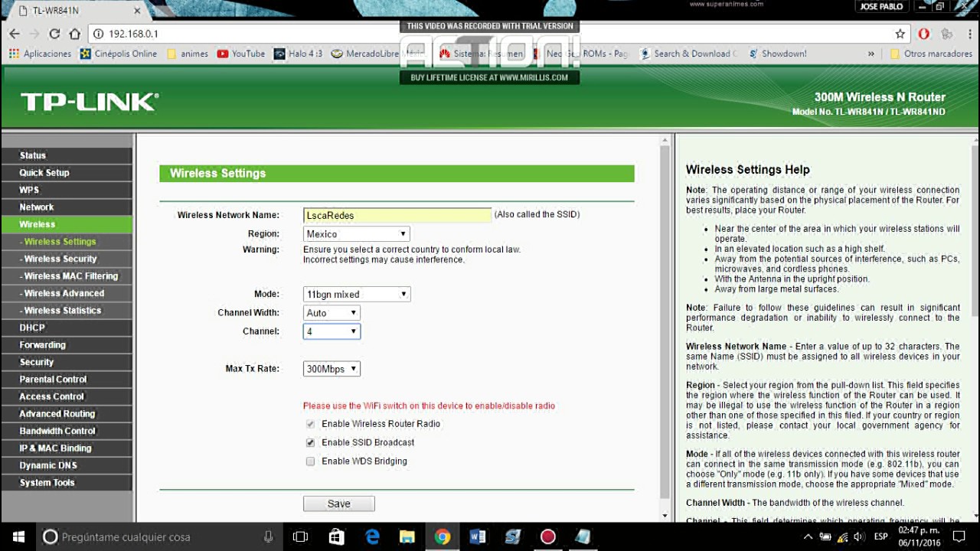Click Cortana search box Pregúntame cualquier cosa
The height and width of the screenshot is (551, 980).
(160, 536)
